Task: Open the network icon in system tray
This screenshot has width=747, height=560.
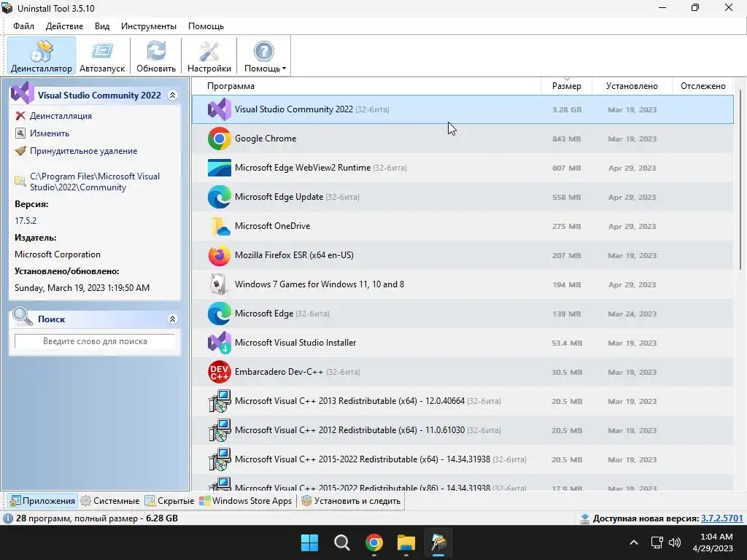Action: 657,542
